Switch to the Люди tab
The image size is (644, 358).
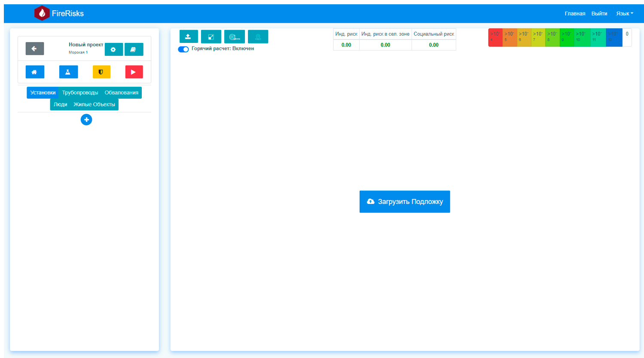click(60, 104)
